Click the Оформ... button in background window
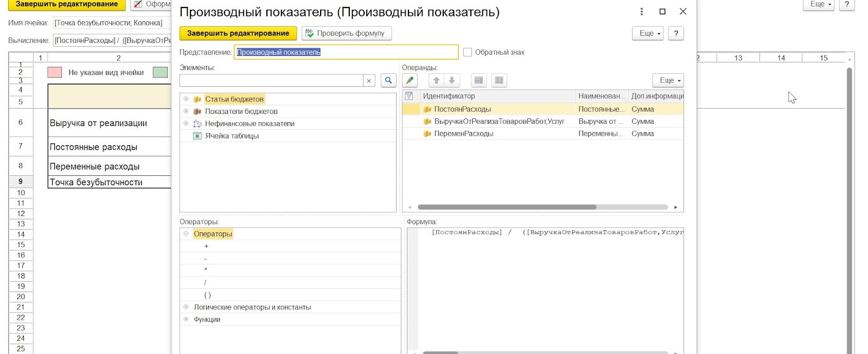Image resolution: width=868 pixels, height=354 pixels. (x=151, y=4)
